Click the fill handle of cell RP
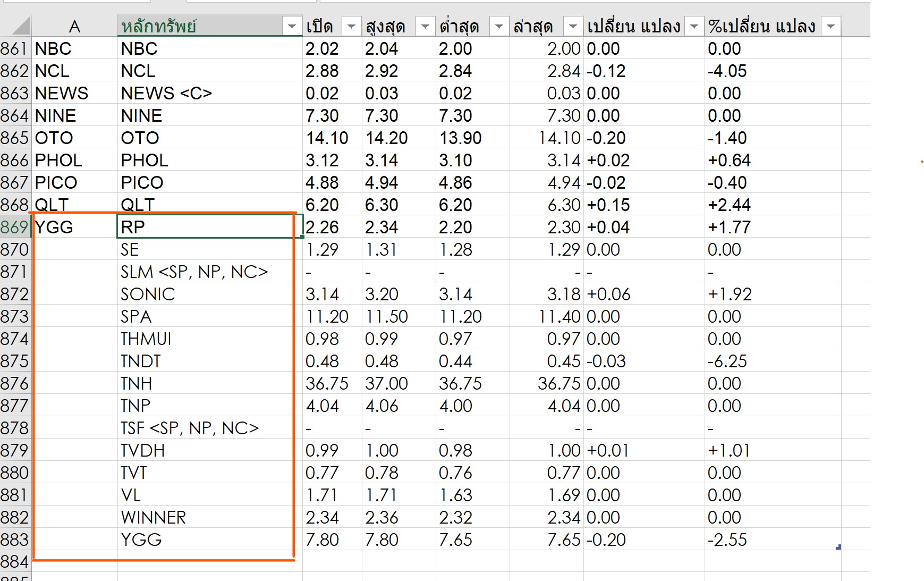The width and height of the screenshot is (924, 581). coord(302,237)
